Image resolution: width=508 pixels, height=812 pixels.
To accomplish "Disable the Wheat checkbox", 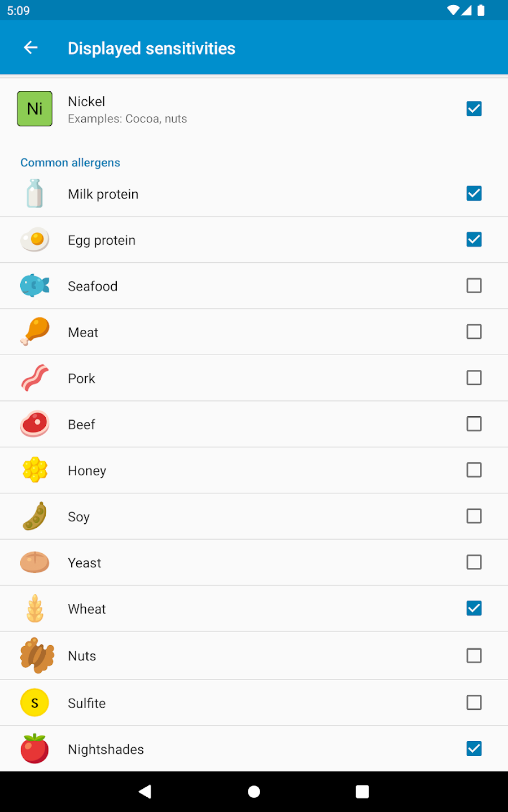I will (474, 608).
